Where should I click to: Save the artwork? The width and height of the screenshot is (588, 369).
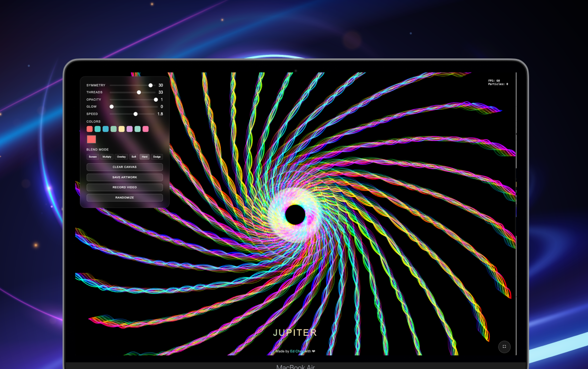pos(124,177)
